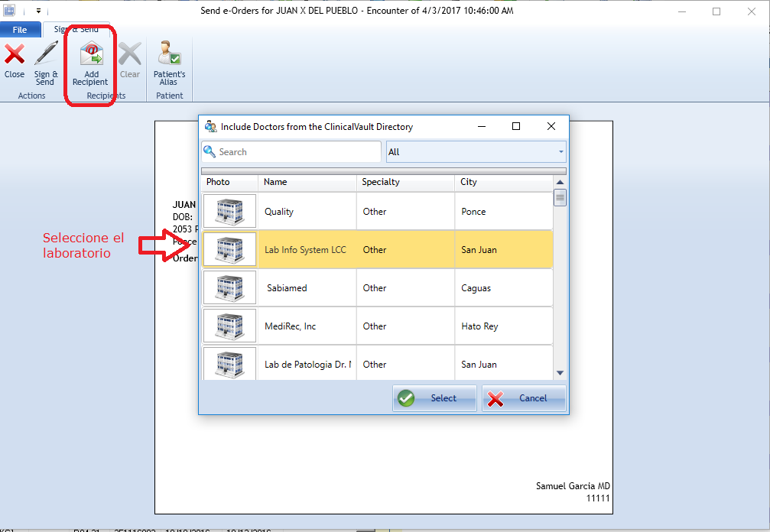Click the Sabiamed building photo icon

[x=229, y=288]
